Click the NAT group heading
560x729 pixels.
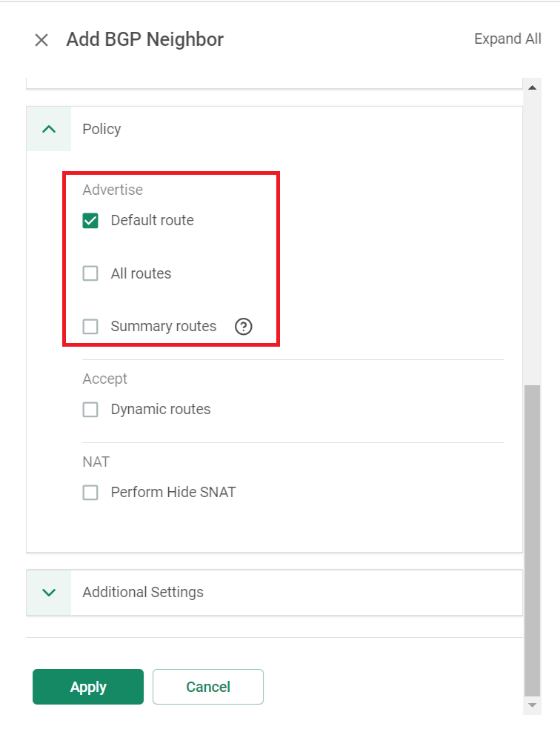pyautogui.click(x=96, y=462)
